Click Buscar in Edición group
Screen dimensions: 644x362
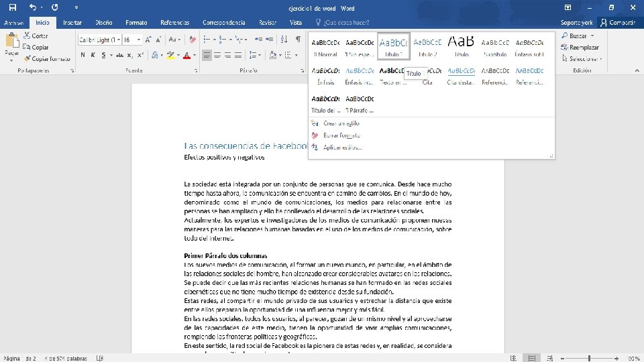coord(578,36)
